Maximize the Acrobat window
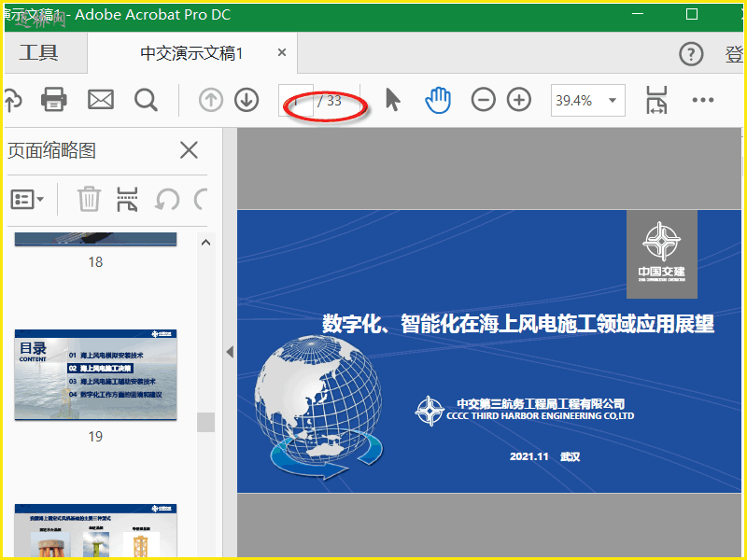This screenshot has height=560, width=747. (692, 14)
